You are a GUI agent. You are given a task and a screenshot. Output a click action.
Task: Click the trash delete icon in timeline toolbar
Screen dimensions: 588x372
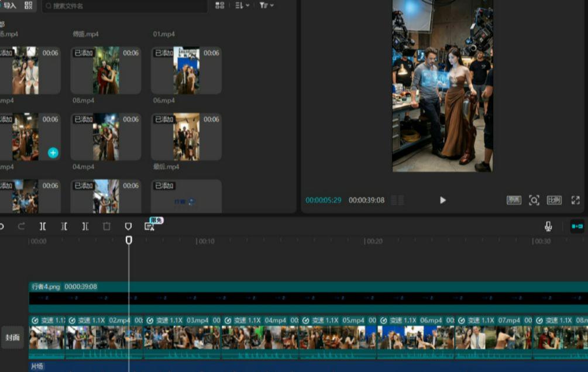[x=106, y=226]
